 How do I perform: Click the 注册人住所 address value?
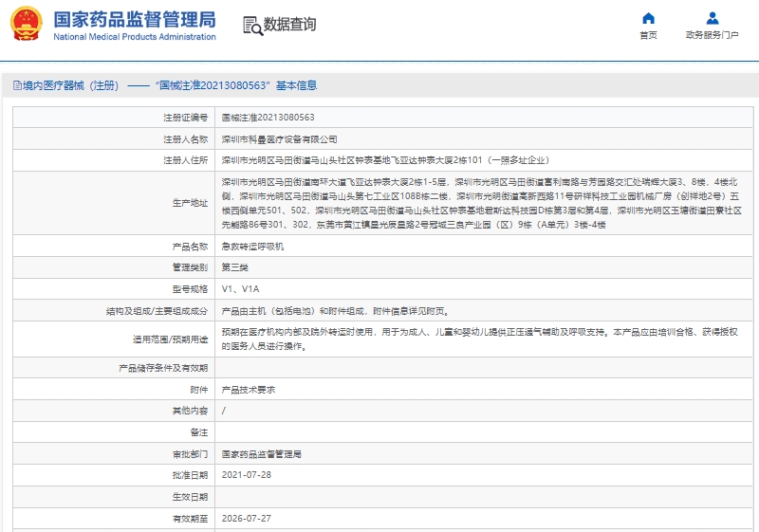pyautogui.click(x=386, y=160)
